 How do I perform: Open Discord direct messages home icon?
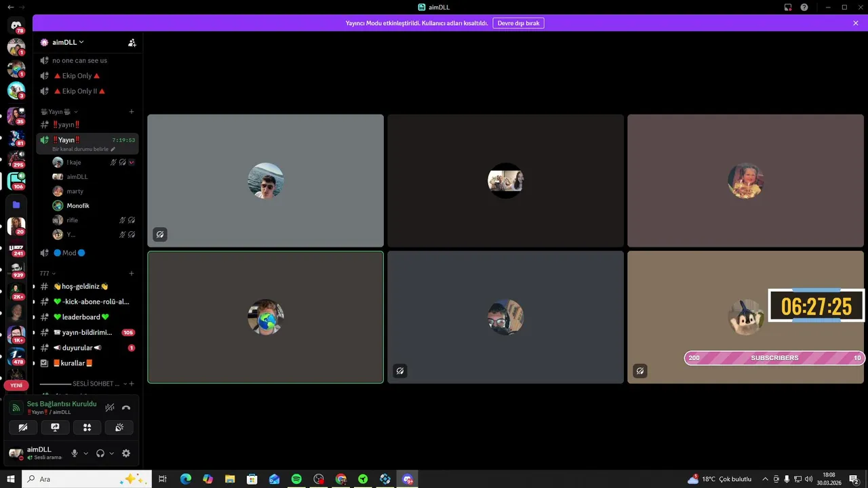point(16,25)
